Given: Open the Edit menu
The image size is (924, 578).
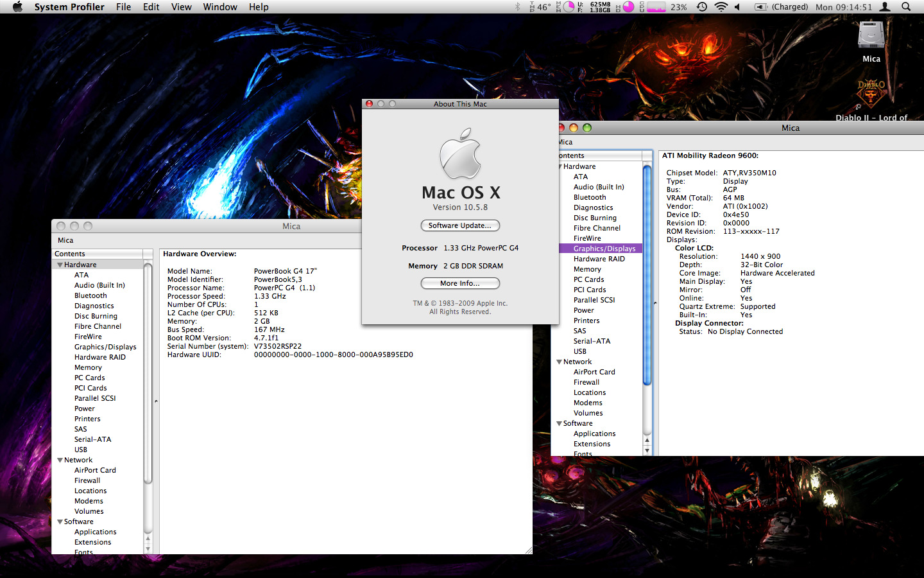Looking at the screenshot, I should click(151, 7).
